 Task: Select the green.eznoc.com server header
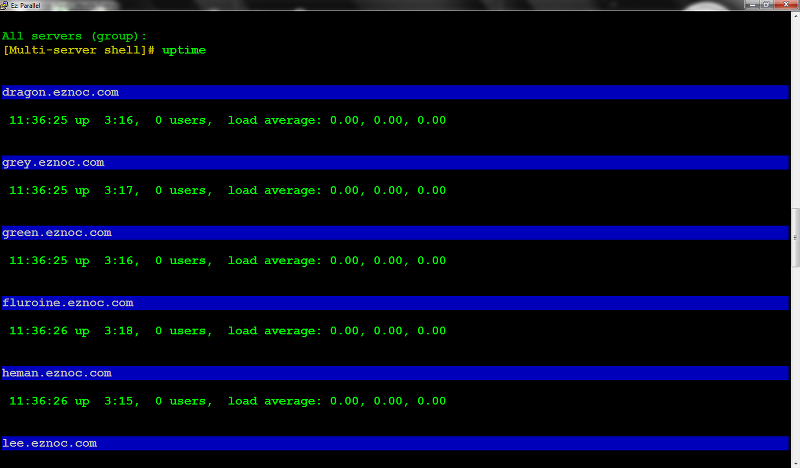tap(395, 233)
